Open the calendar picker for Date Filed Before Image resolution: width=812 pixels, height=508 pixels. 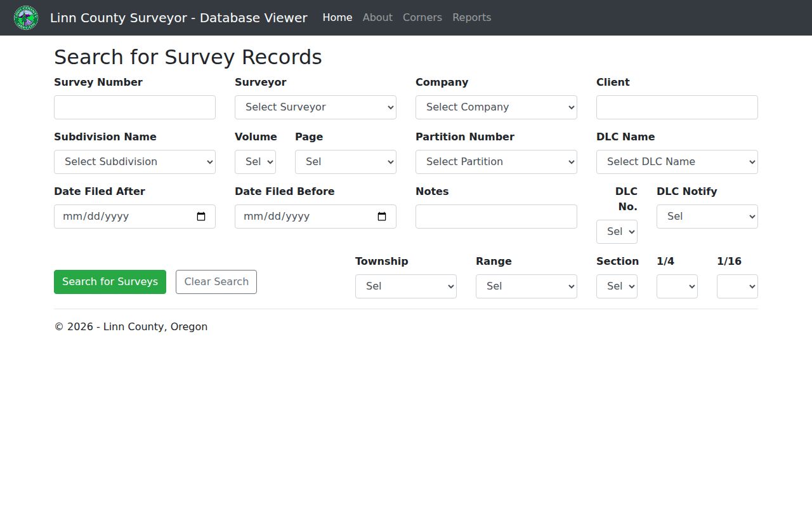(x=382, y=217)
